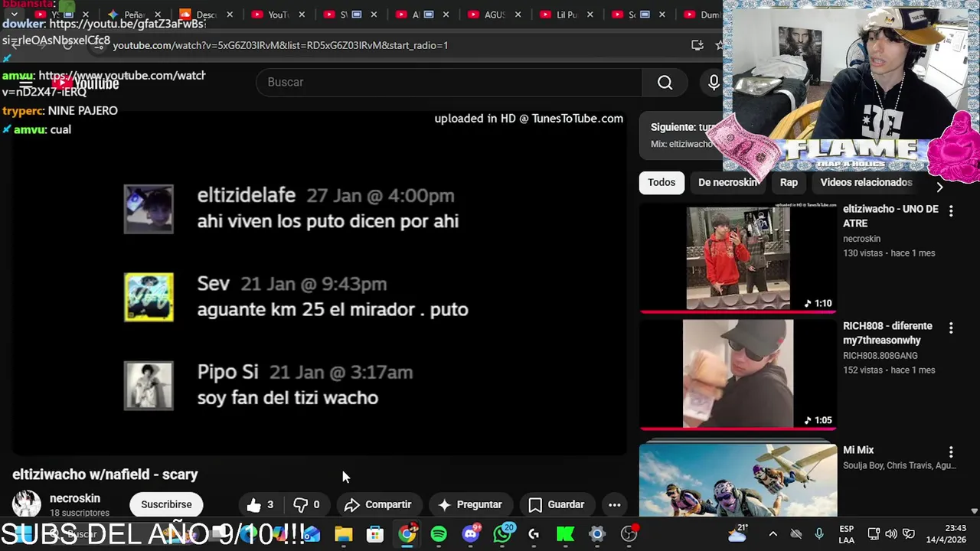Open RICH808 - diferente my7threasonwhy title
The width and height of the screenshot is (980, 551).
pyautogui.click(x=887, y=333)
